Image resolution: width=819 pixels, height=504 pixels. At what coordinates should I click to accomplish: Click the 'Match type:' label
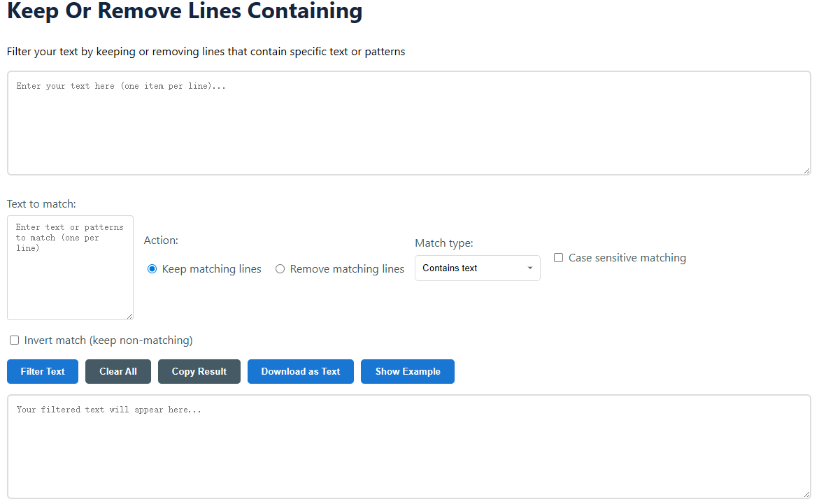tap(444, 243)
